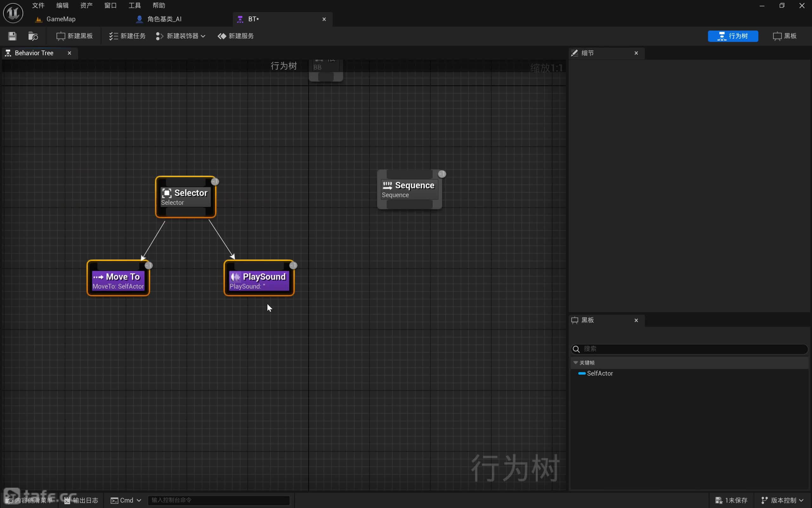Screen dimensions: 812x508
Task: Click the Sequence node icon
Action: (387, 185)
